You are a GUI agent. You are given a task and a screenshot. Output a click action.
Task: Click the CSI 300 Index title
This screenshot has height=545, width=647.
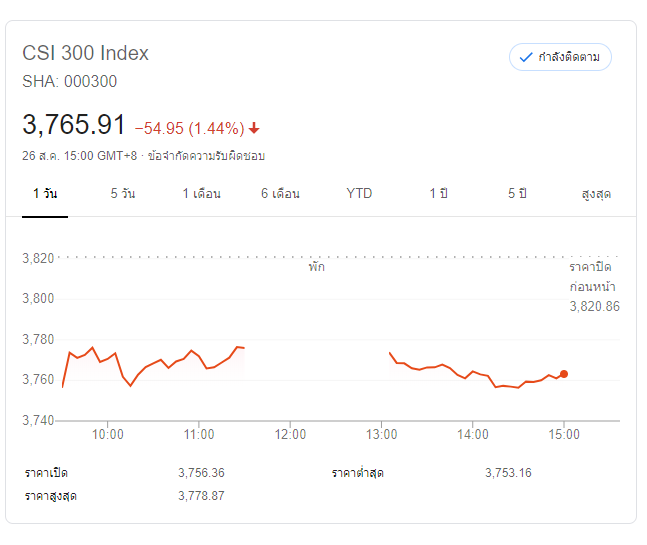coord(85,53)
